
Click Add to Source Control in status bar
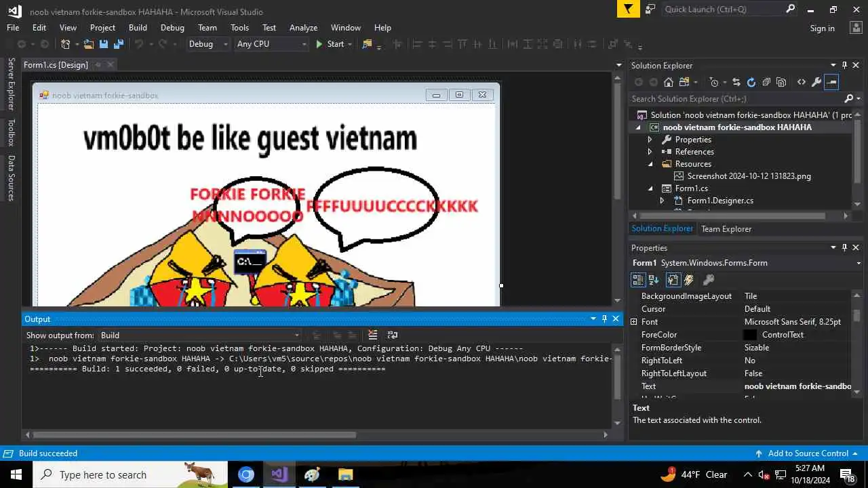point(808,453)
